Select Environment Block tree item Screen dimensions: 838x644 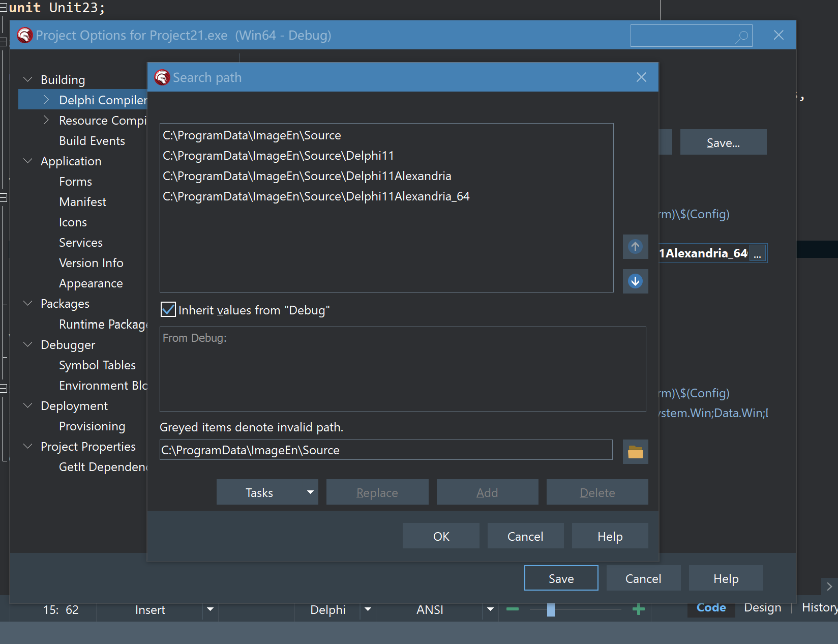(103, 386)
